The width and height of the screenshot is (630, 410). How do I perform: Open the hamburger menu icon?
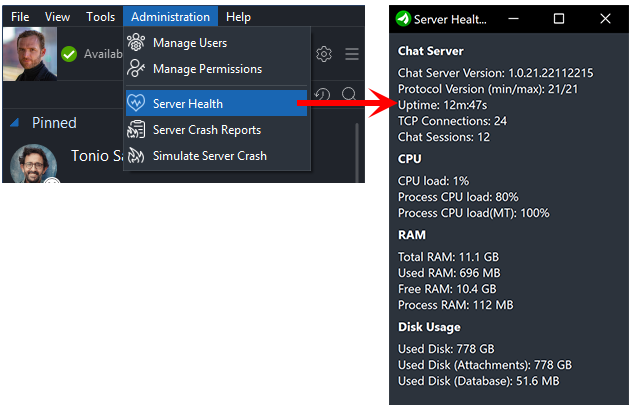click(x=352, y=54)
